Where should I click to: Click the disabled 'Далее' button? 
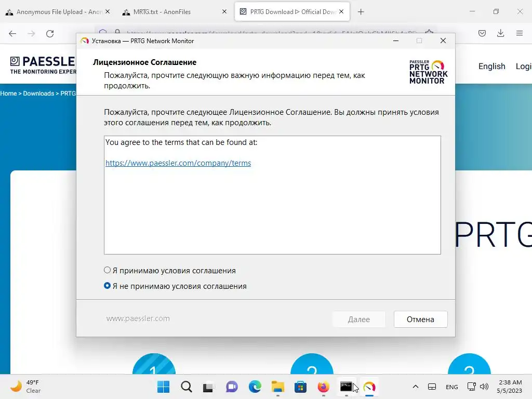coord(358,320)
